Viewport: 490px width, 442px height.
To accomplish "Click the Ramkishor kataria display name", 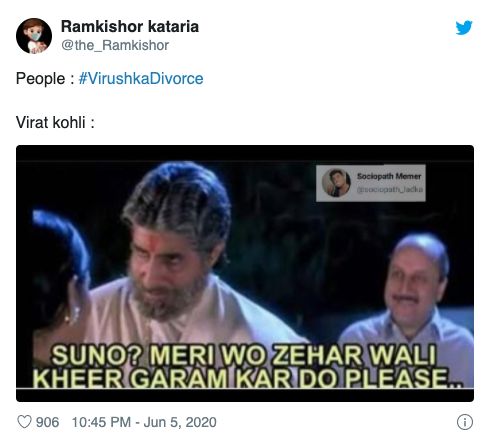I will (x=130, y=26).
